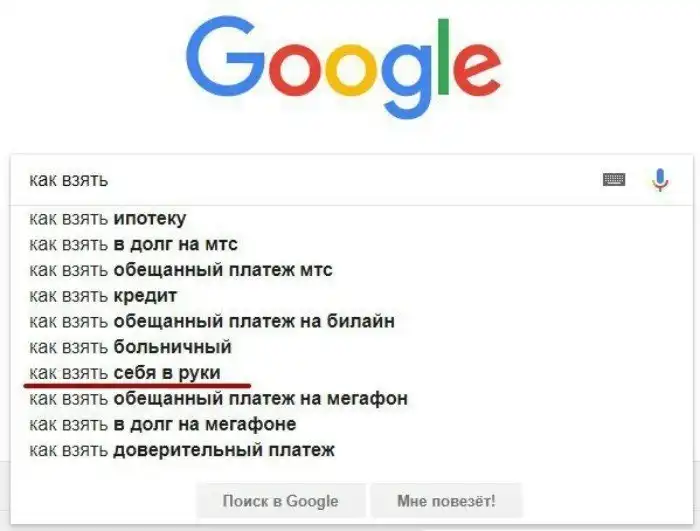Pick 'как взять обещанный платеж на мегафон'
Screen dimensions: 700x531
click(218, 399)
